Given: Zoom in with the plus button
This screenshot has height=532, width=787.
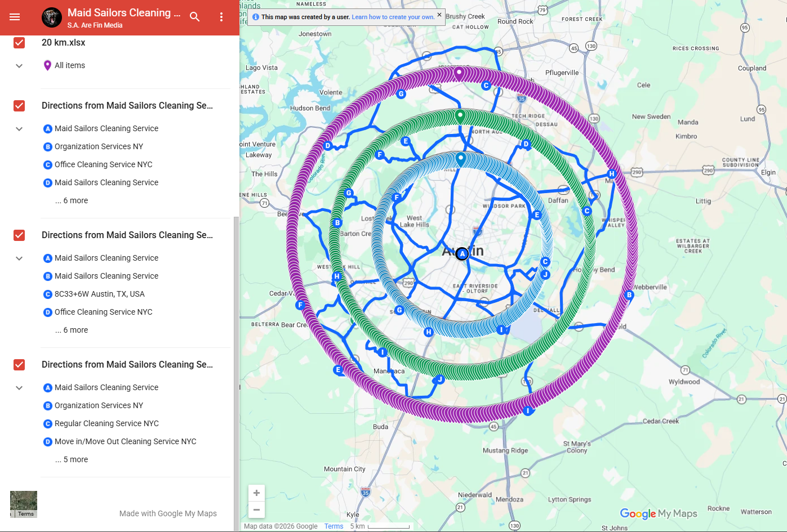Looking at the screenshot, I should 256,493.
